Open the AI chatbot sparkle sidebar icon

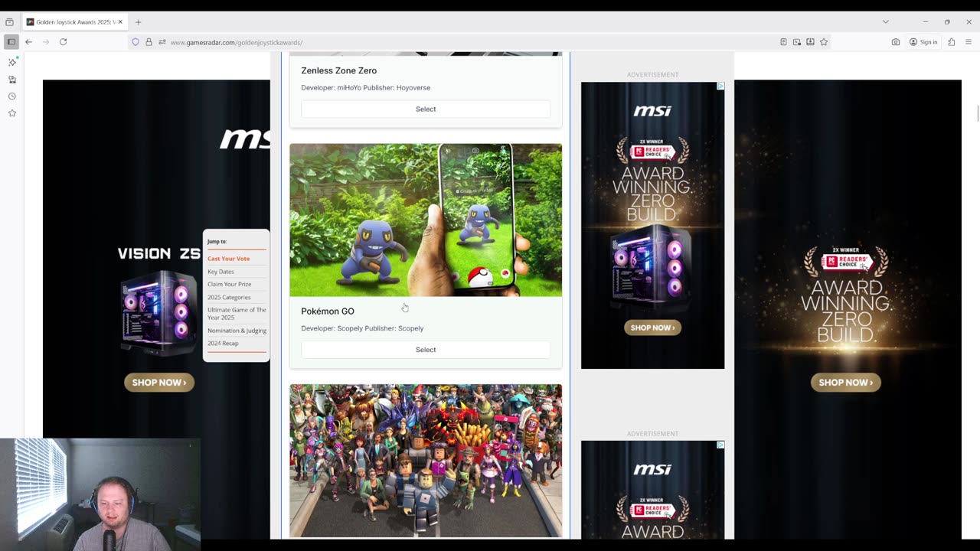[x=12, y=62]
